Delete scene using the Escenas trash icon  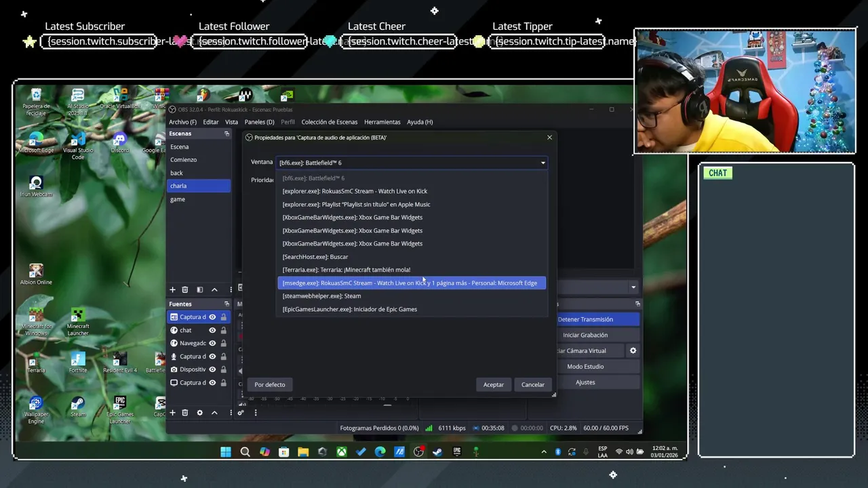(185, 289)
